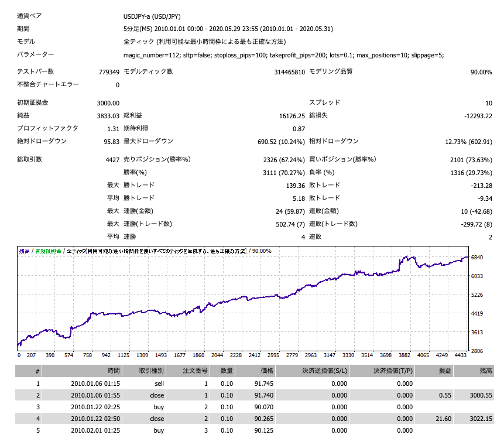The height and width of the screenshot is (435, 504).
Task: Select the profit cell 0.55
Action: click(445, 395)
